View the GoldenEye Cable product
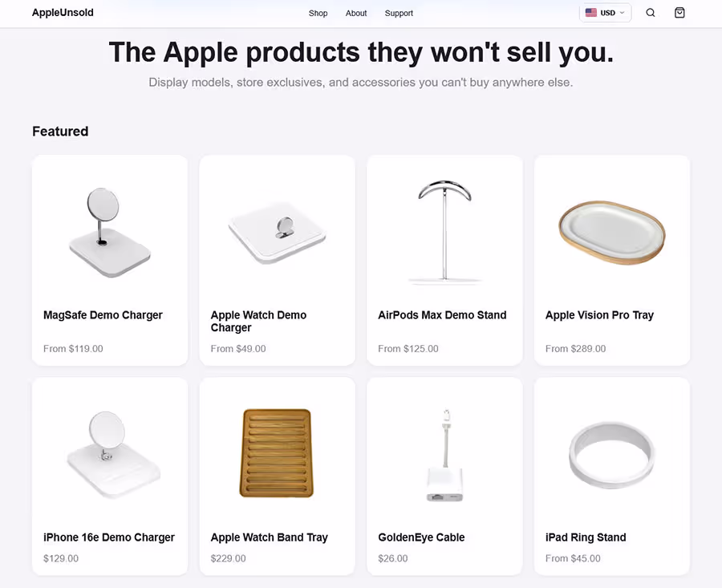722x588 pixels. [x=421, y=537]
